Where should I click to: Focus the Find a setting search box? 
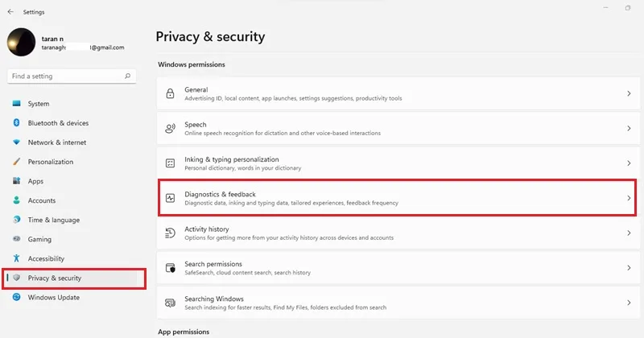point(72,76)
